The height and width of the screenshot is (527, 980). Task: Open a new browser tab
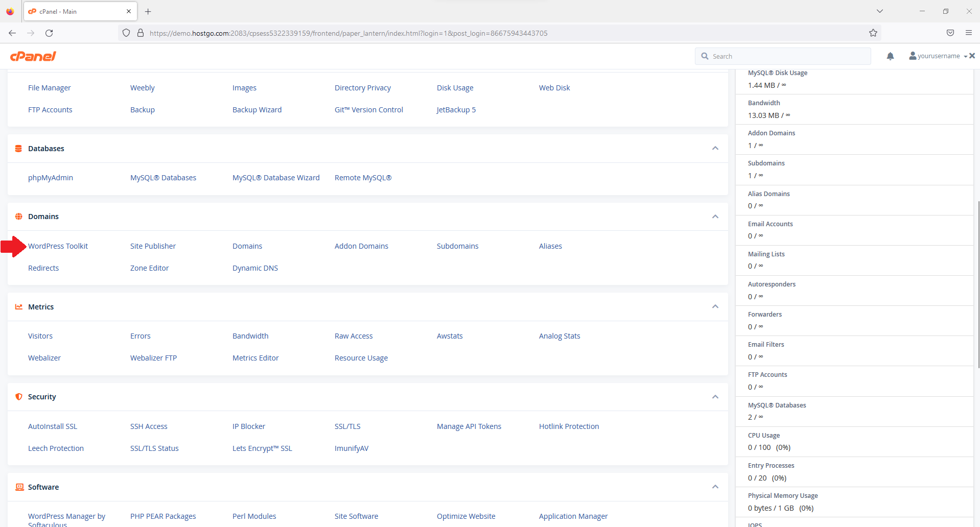(x=148, y=11)
